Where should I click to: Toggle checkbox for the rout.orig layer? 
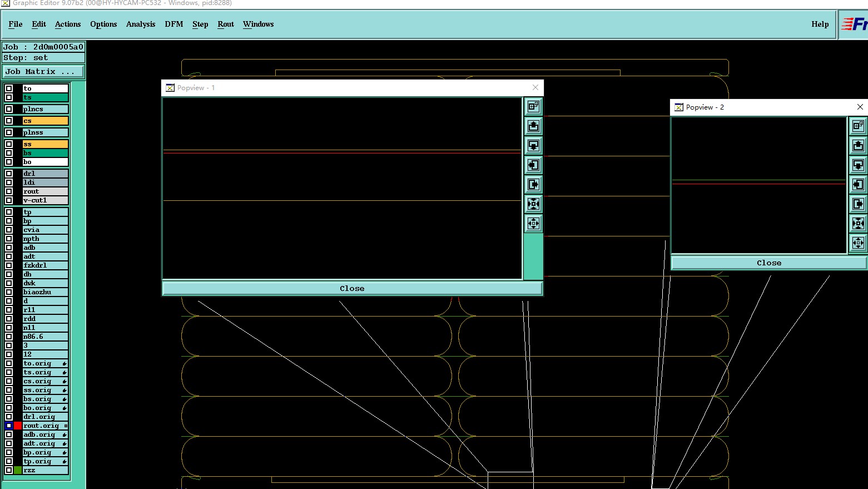(x=9, y=426)
